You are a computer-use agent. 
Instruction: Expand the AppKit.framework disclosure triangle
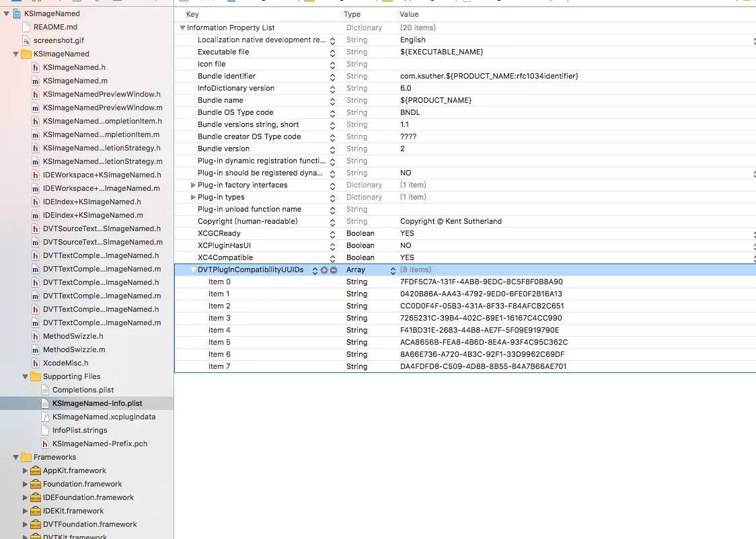(25, 470)
